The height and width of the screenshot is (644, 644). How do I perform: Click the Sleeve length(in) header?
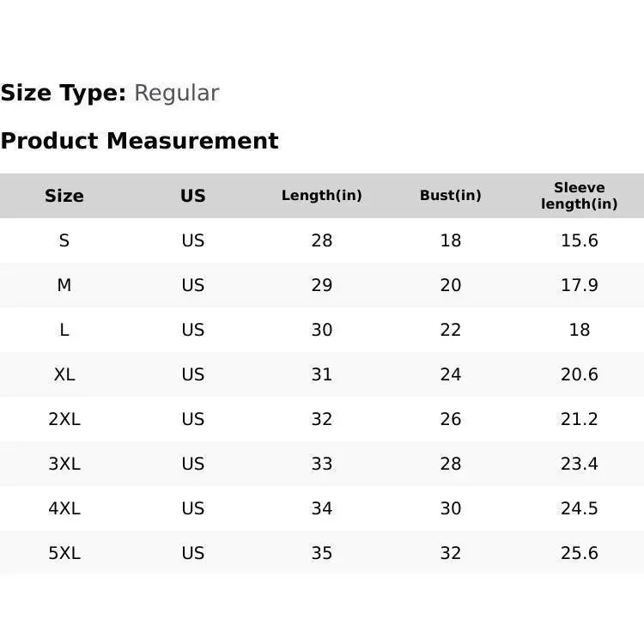coord(579,196)
